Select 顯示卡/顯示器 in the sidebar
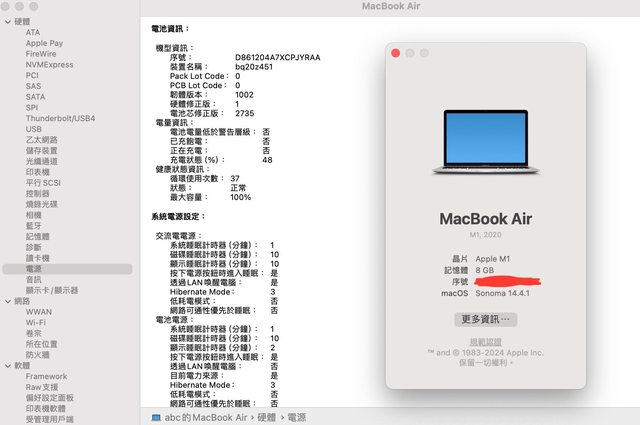640x425 pixels. click(52, 290)
